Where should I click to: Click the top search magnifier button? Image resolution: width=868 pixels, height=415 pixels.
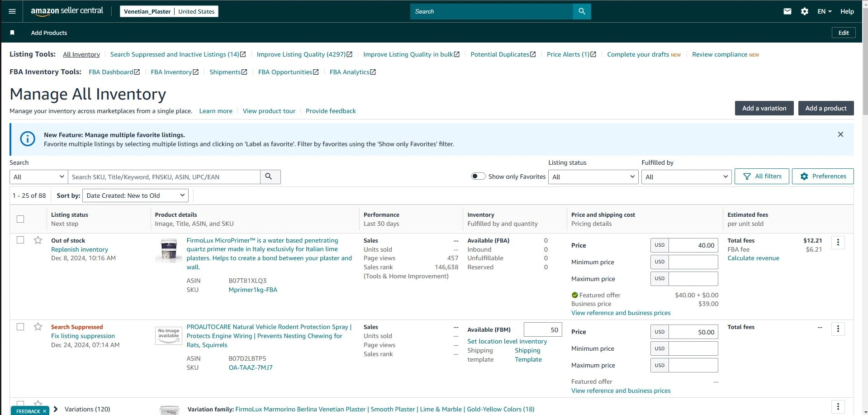click(582, 11)
